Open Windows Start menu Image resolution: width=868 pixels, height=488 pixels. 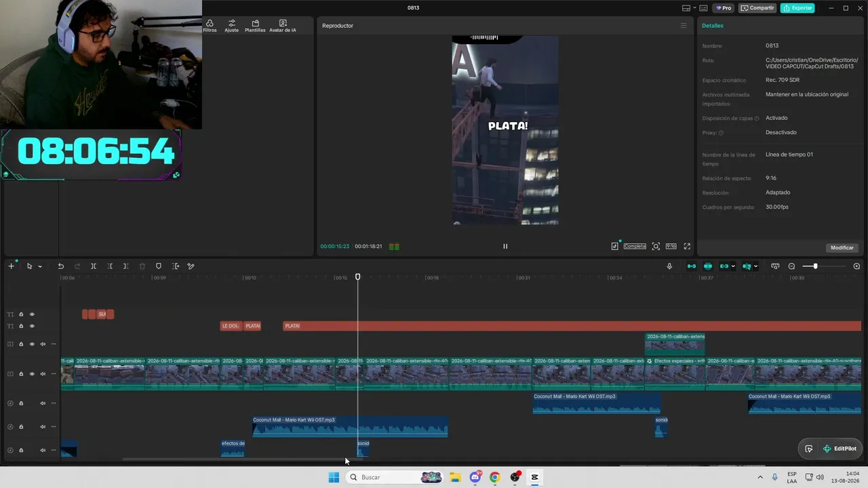[334, 477]
